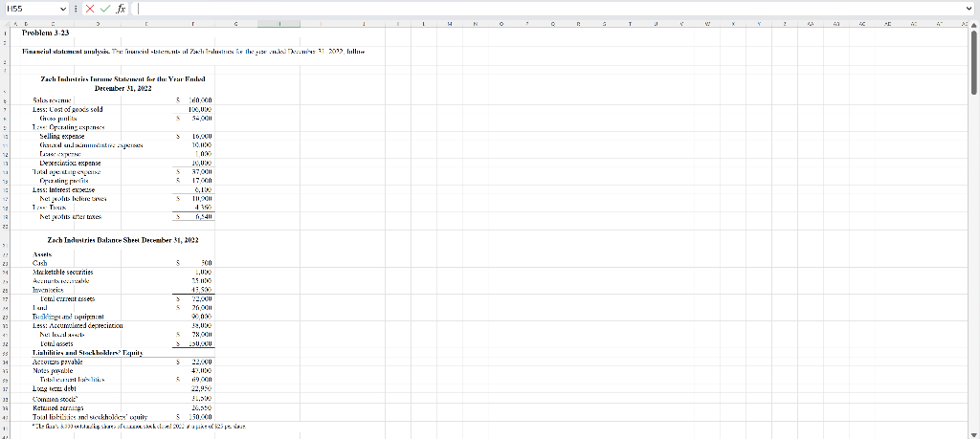
Task: Select the 'Depreciation expense' label cell
Action: [x=69, y=163]
